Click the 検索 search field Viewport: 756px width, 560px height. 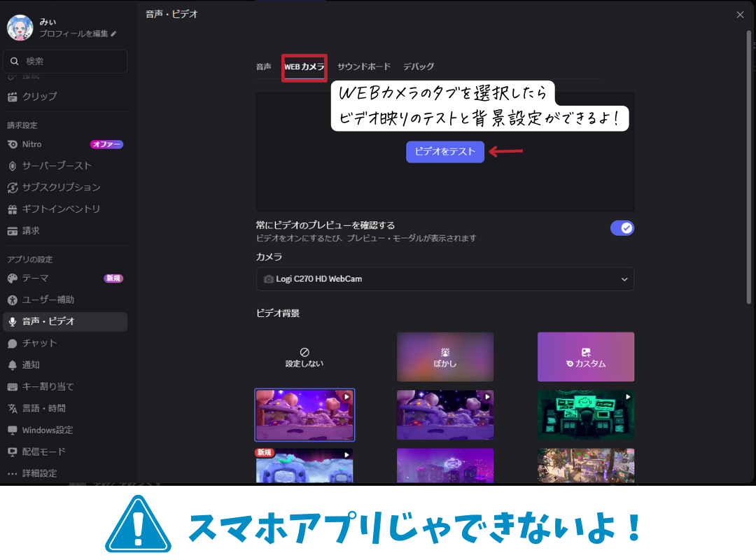[x=65, y=62]
